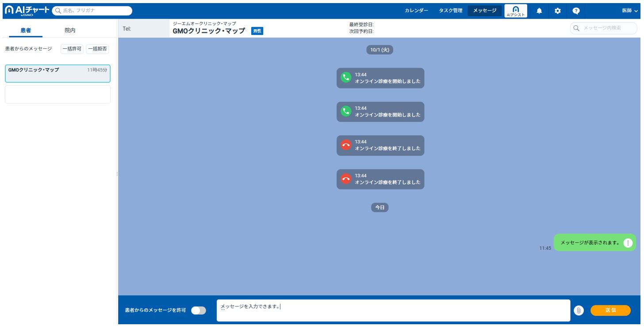
Task: Open the カレンダー menu
Action: [416, 11]
